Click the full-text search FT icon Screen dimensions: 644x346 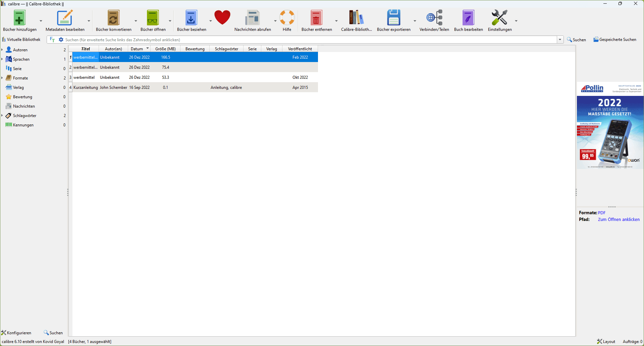52,40
